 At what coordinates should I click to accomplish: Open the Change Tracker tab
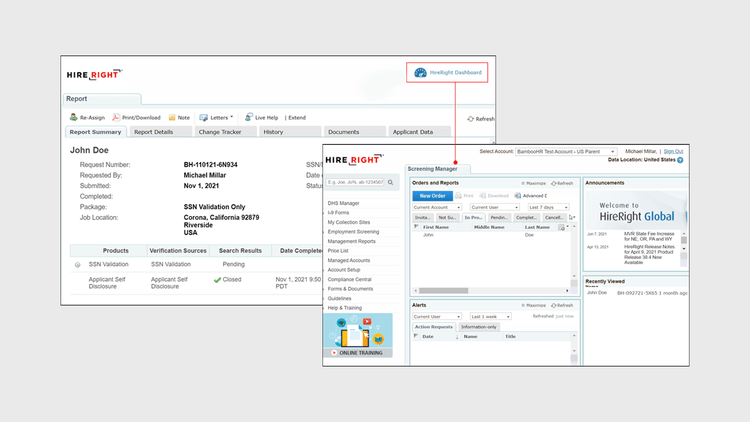(225, 132)
